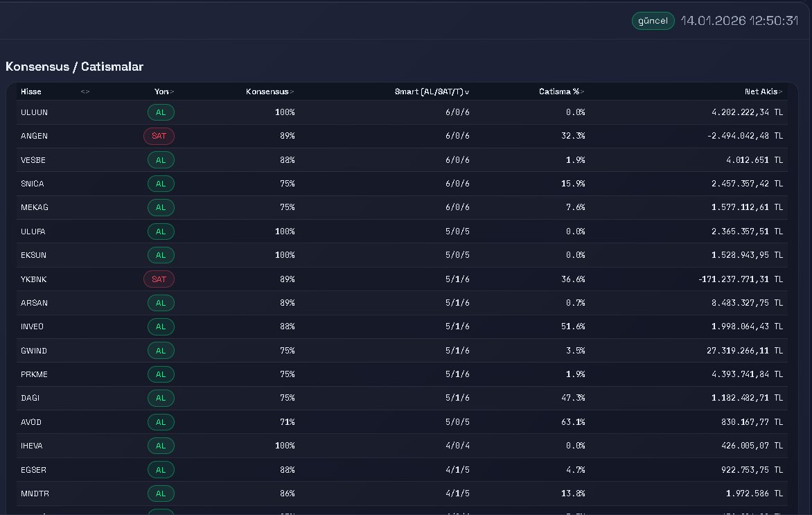This screenshot has height=515, width=812.
Task: Select EKSUN ticker cell
Action: [34, 256]
